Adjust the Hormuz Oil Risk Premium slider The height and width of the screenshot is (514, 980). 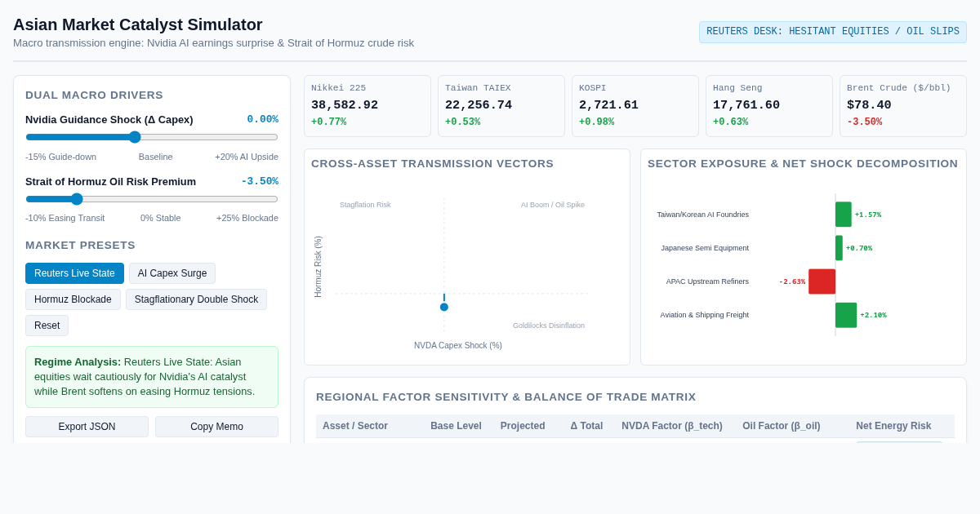pos(152,199)
